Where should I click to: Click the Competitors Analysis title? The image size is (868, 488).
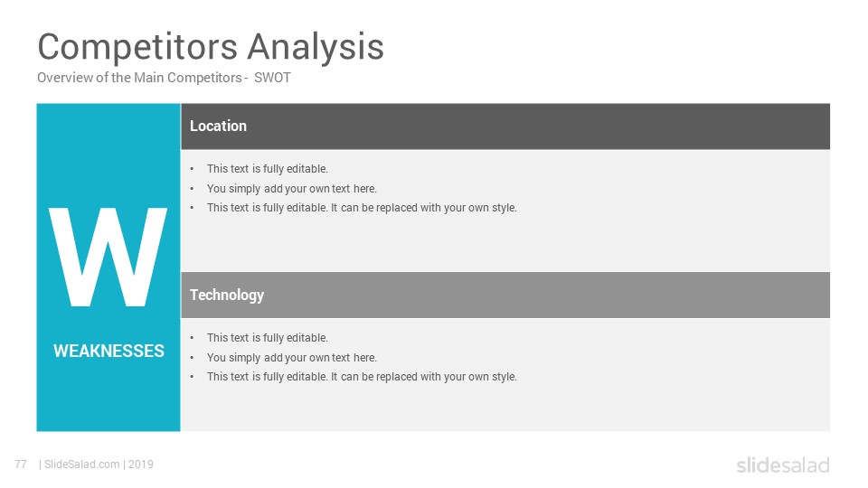click(x=211, y=46)
